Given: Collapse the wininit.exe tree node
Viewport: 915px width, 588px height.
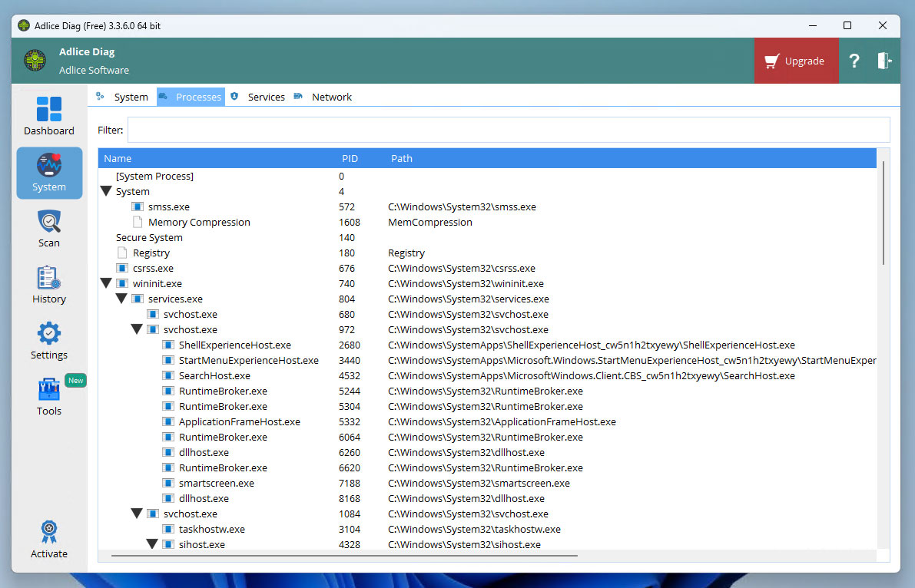Looking at the screenshot, I should pyautogui.click(x=106, y=284).
